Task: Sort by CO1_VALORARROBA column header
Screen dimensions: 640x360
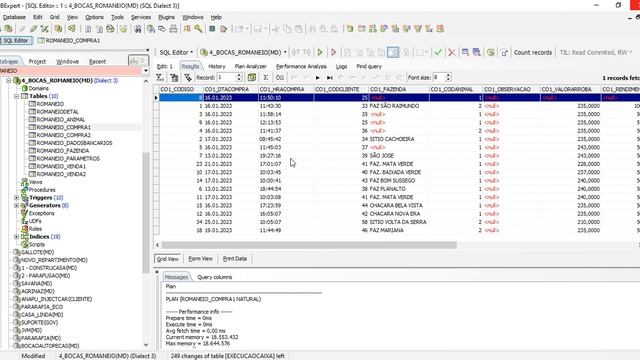Action: (x=570, y=89)
